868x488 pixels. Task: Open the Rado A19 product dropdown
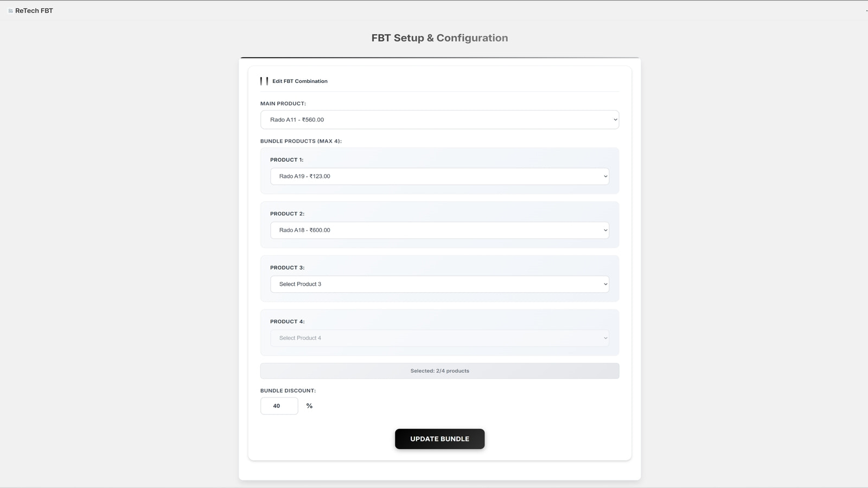click(439, 176)
